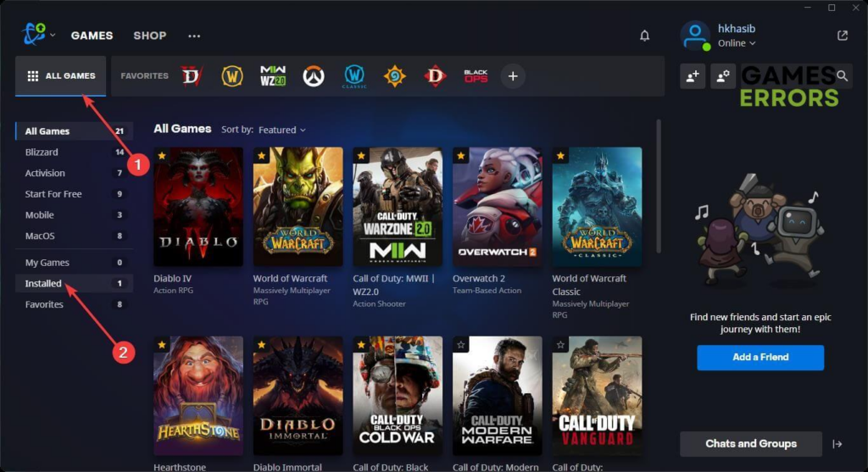Click the hkhasib username
Viewport: 868px width, 472px height.
tap(737, 29)
